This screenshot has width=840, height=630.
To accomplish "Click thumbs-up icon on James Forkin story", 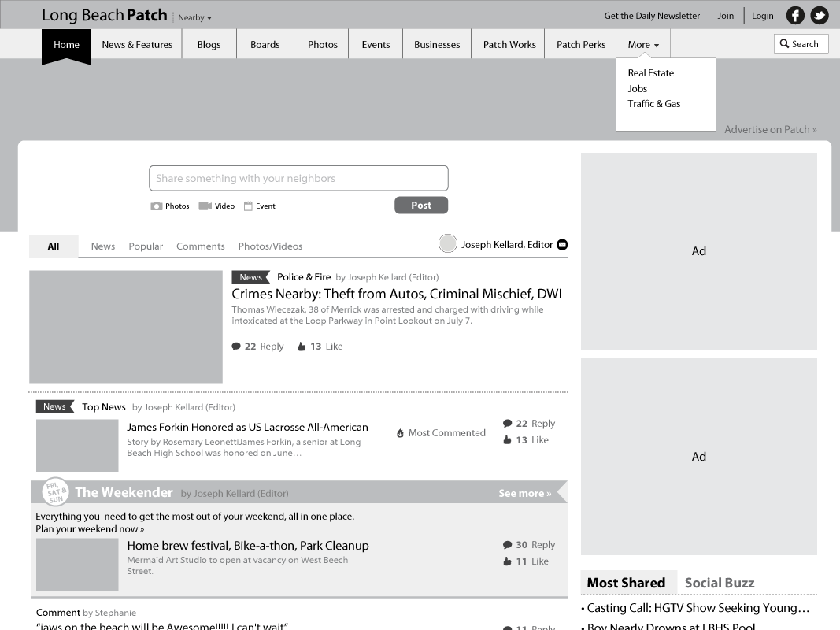I will click(507, 440).
